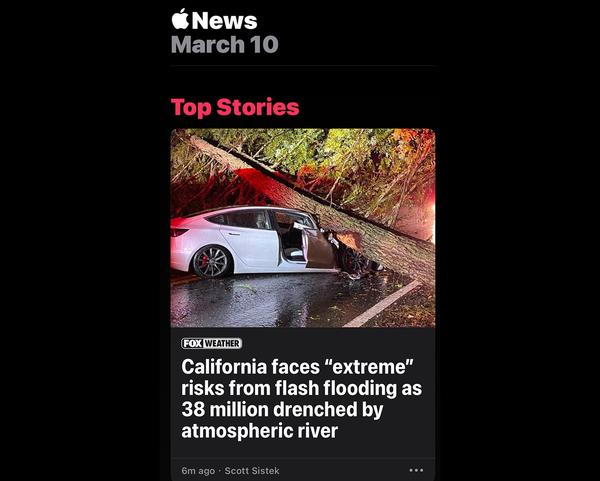Click the "WEATHER" part of the publisher badge
The image size is (600, 481).
pyautogui.click(x=222, y=343)
